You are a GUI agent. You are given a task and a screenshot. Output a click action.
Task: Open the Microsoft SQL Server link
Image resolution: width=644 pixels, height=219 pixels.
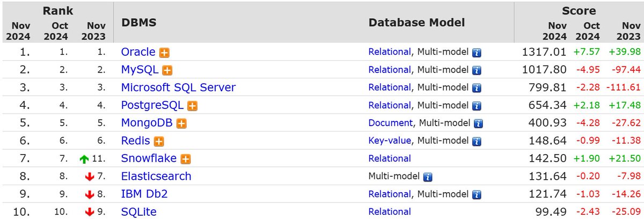coord(178,87)
